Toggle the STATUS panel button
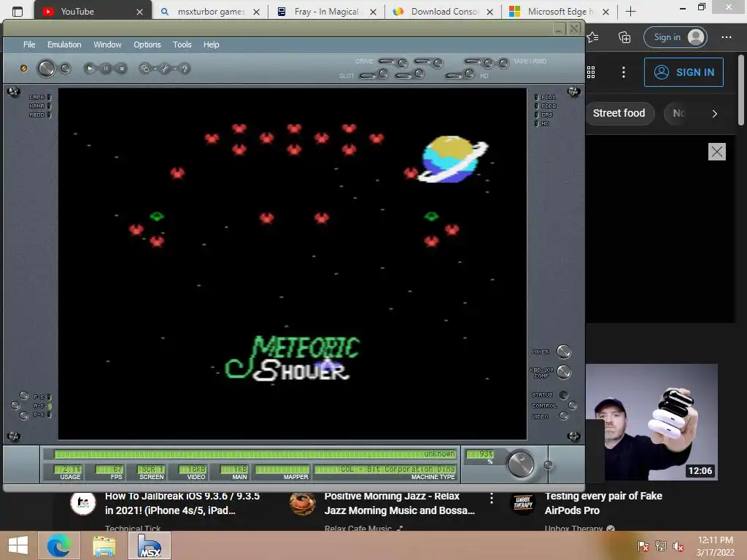Screen dimensions: 747x560 pos(564,394)
